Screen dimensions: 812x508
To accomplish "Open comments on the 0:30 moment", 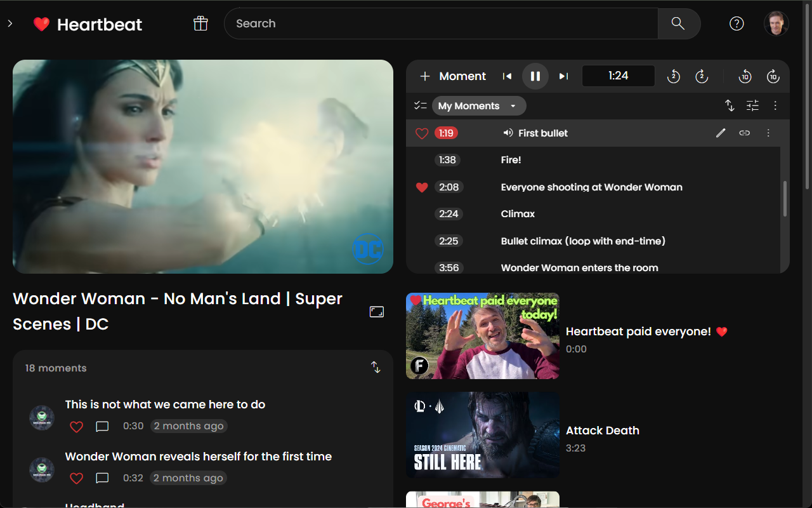I will [x=102, y=427].
